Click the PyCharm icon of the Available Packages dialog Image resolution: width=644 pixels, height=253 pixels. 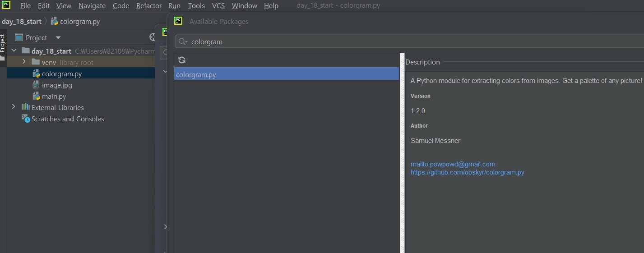[x=178, y=21]
